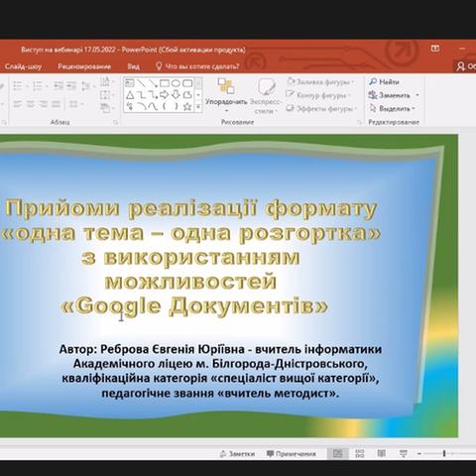Screen dimensions: 476x476
Task: Open Абзац dialog launcher
Action: click(116, 122)
